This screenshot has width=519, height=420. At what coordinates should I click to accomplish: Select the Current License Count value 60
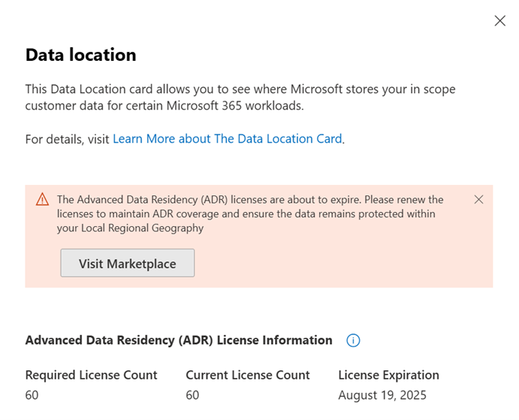point(192,394)
